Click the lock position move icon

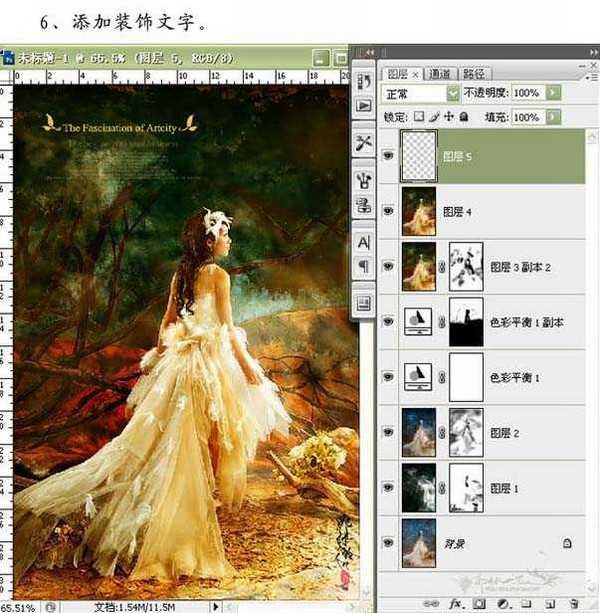click(448, 117)
